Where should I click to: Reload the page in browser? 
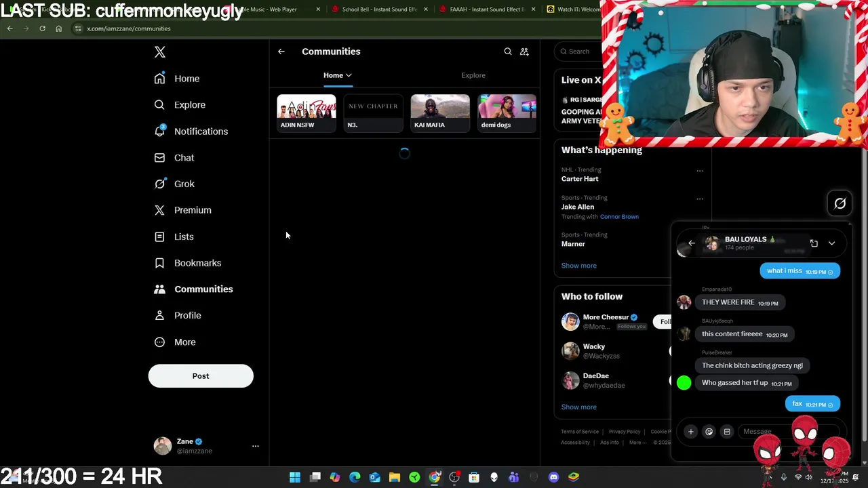click(x=42, y=28)
